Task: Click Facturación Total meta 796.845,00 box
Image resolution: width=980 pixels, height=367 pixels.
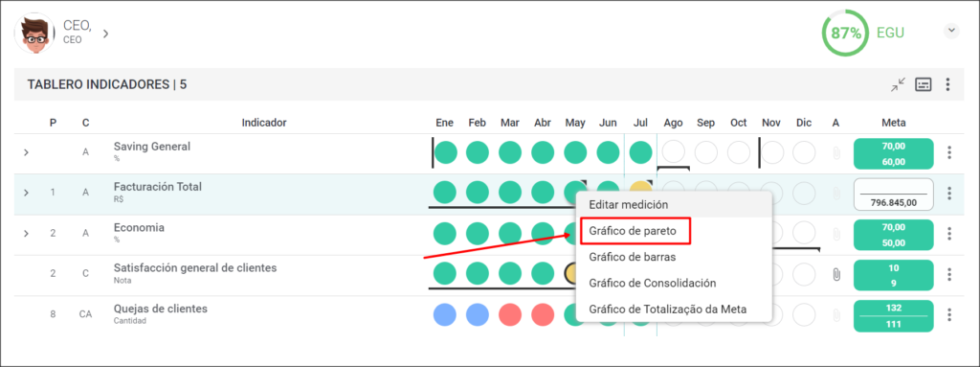Action: click(893, 195)
